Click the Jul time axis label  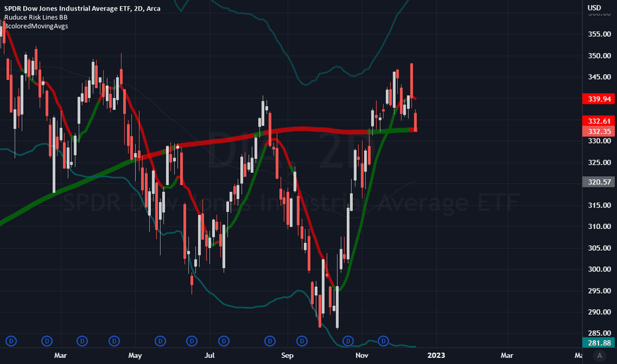coord(210,355)
